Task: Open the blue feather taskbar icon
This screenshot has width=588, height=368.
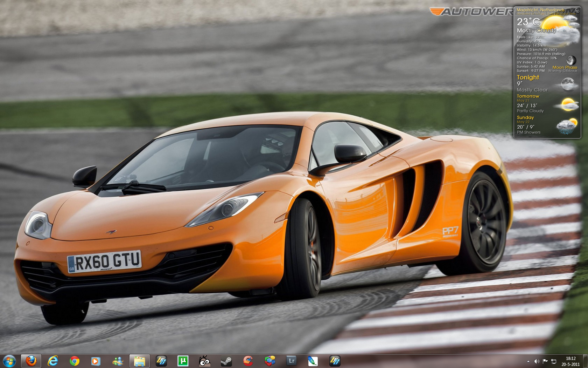Action: coord(313,361)
